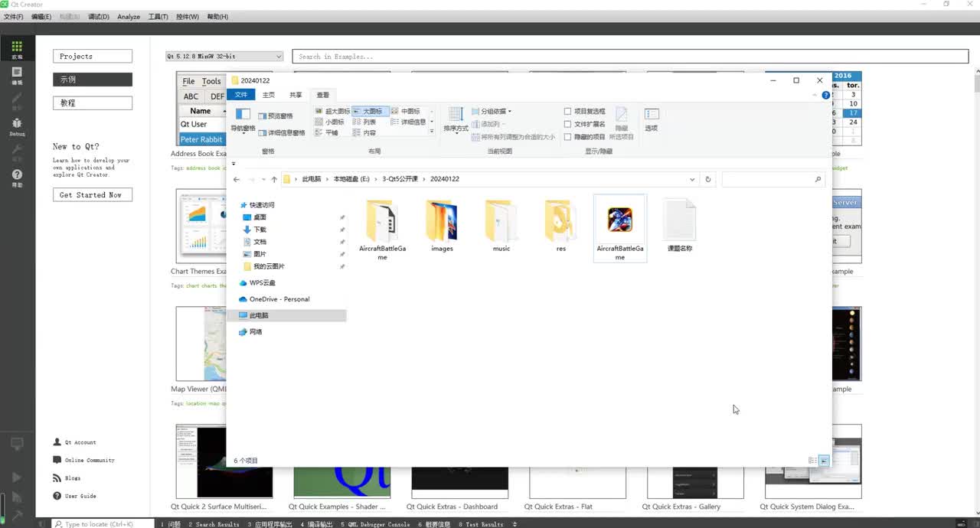This screenshot has width=980, height=528.
Task: Open the 编辑(E) menu in Qt Creator
Action: click(41, 17)
